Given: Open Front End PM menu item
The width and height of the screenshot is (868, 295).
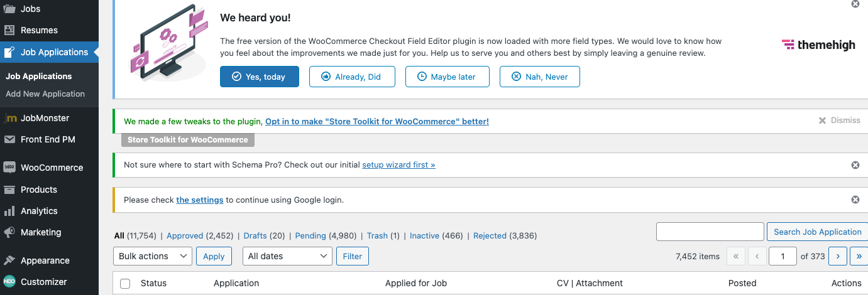Looking at the screenshot, I should 49,139.
